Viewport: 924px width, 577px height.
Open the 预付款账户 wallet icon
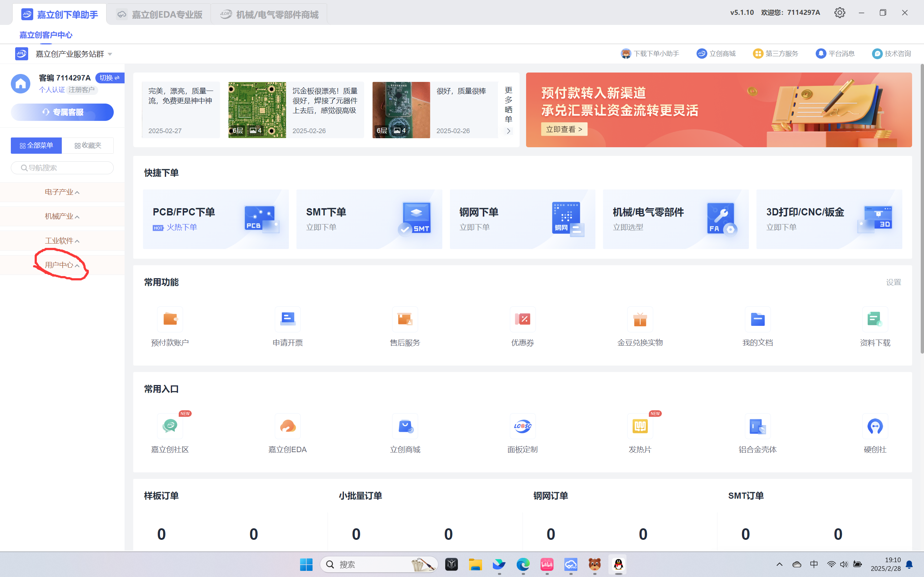170,319
